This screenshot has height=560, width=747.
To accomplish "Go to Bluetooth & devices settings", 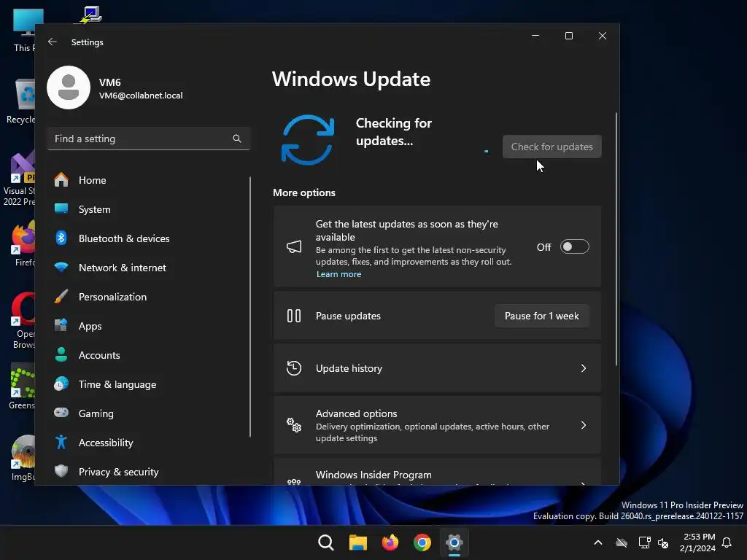I will (x=124, y=238).
